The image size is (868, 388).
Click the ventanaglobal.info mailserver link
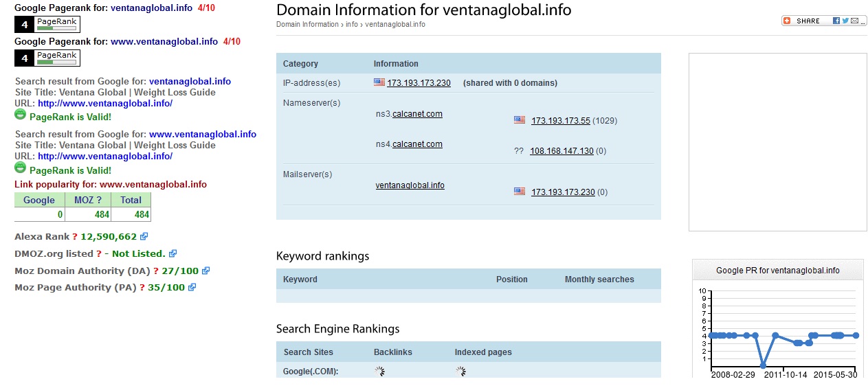410,185
